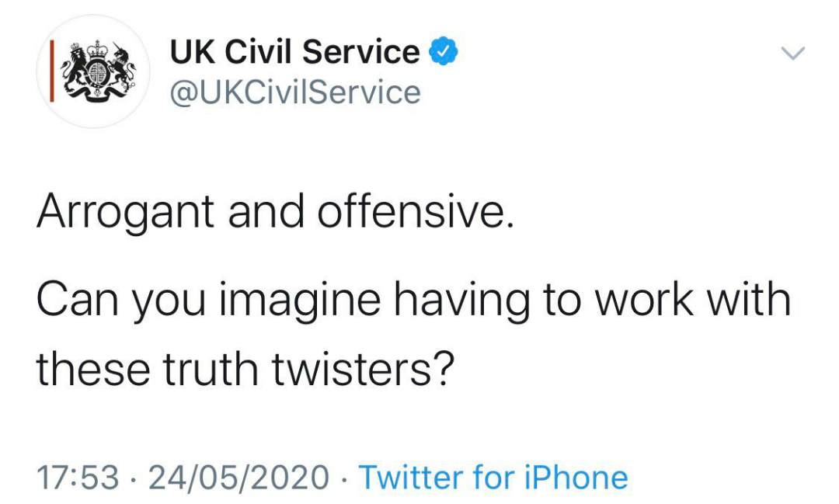Image resolution: width=839 pixels, height=504 pixels.
Task: Click the 24/05/2020 date
Action: coord(239,477)
